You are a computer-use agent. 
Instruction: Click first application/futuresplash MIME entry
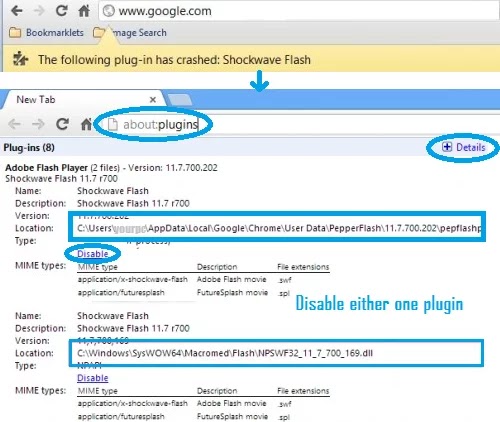click(121, 292)
